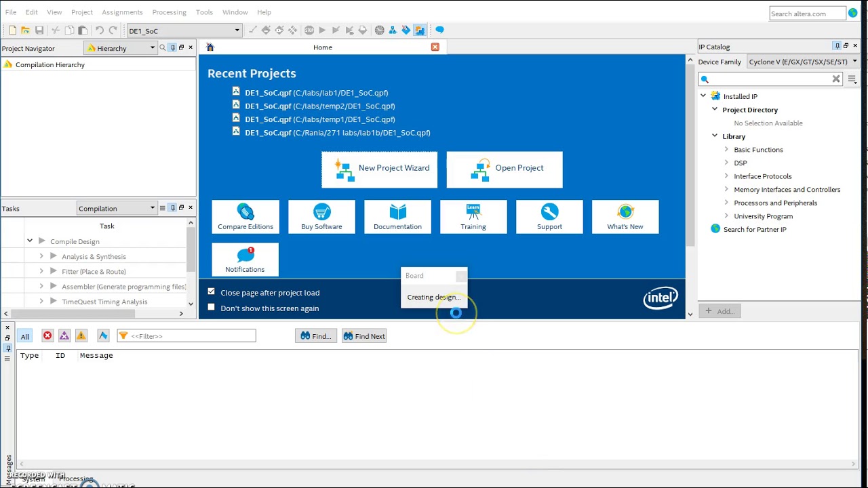The width and height of the screenshot is (868, 488).
Task: Click the search icon in Project Navigator
Action: (x=162, y=47)
